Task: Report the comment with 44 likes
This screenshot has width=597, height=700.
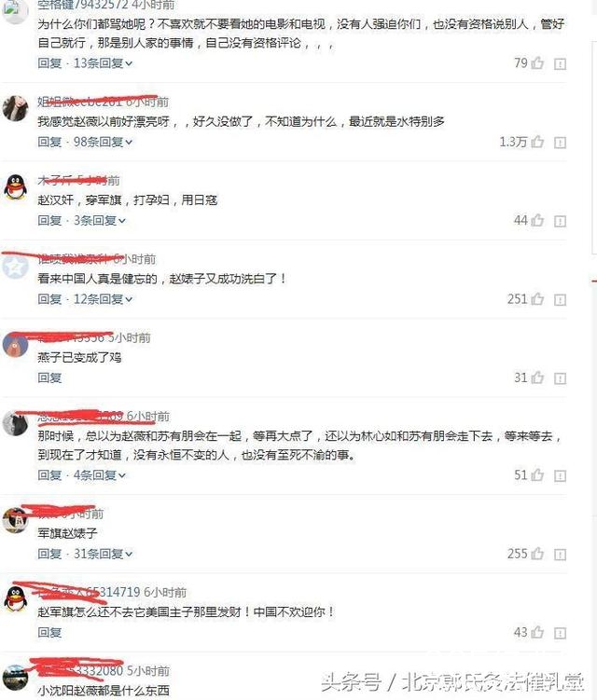Action: [x=560, y=221]
